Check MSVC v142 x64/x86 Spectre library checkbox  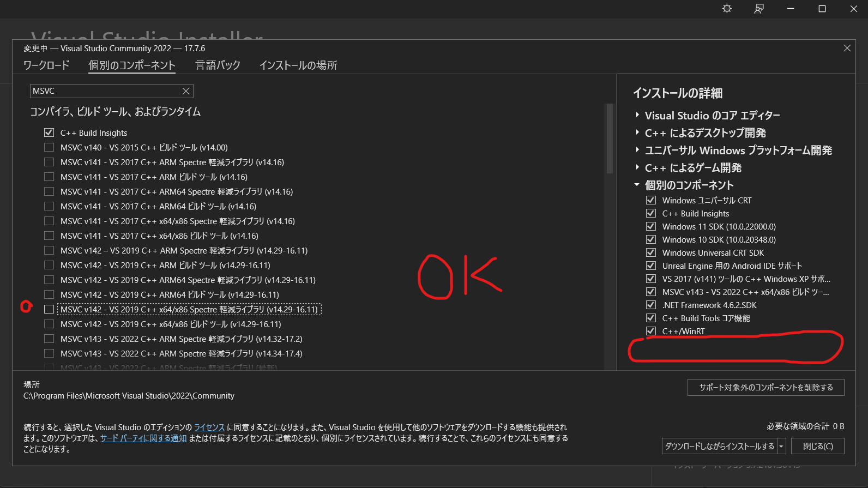pos(49,309)
